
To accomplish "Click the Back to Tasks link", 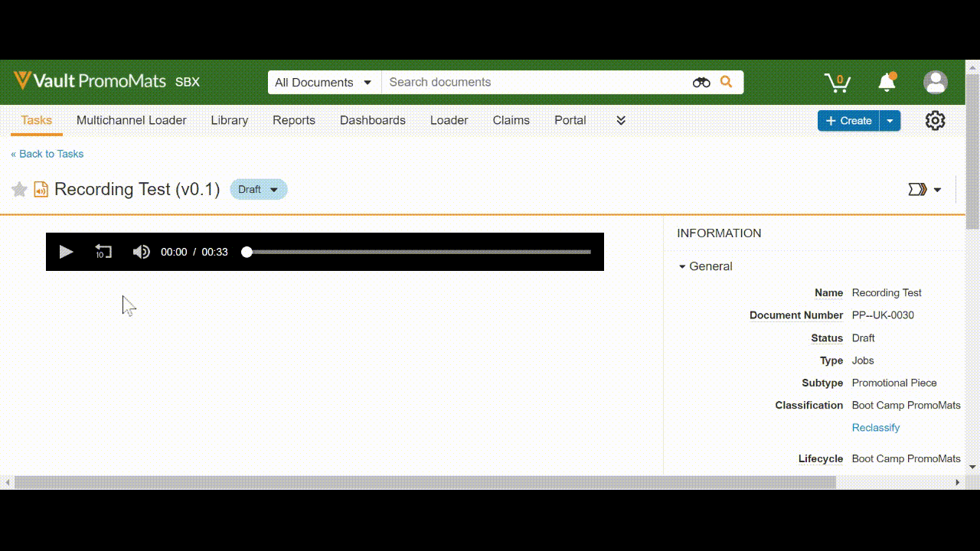I will pyautogui.click(x=47, y=154).
